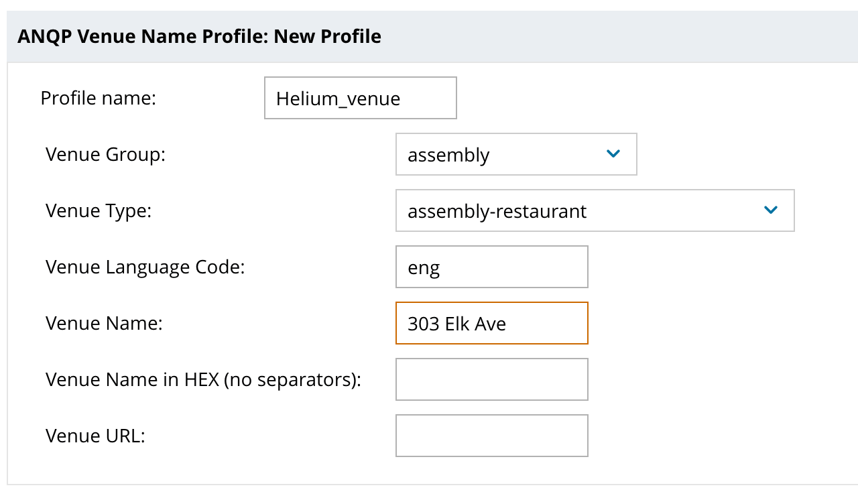Screen dimensions: 858x504
Task: Click the 'Venue URL:' label
Action: point(95,436)
